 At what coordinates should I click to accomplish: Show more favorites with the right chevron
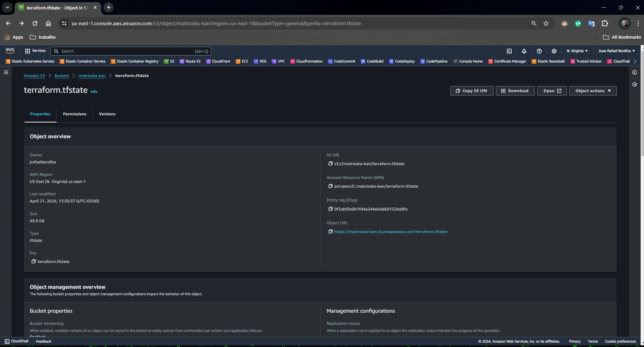click(x=635, y=62)
